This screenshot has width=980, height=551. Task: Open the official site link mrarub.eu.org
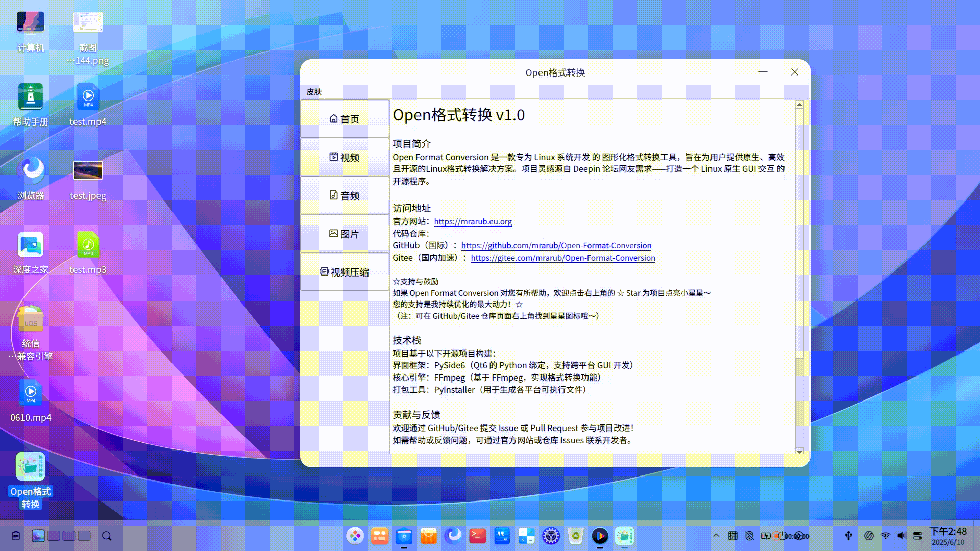[473, 221]
